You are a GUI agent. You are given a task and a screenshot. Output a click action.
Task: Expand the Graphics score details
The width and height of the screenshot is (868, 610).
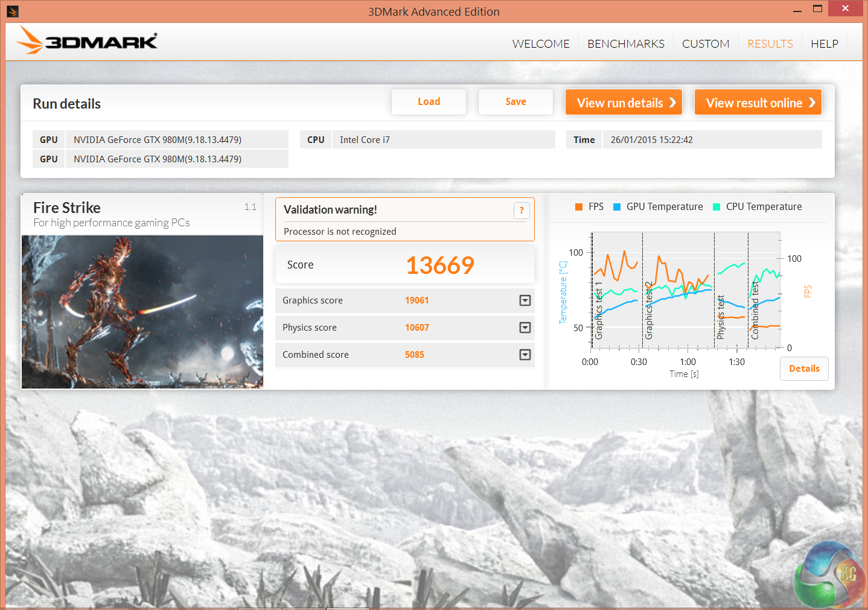(525, 300)
